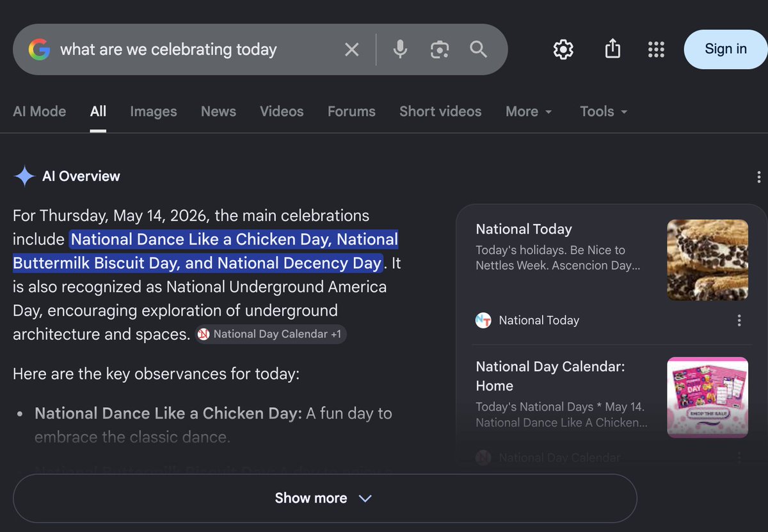Click the Google logo in search bar
This screenshot has height=532, width=768.
pos(39,49)
